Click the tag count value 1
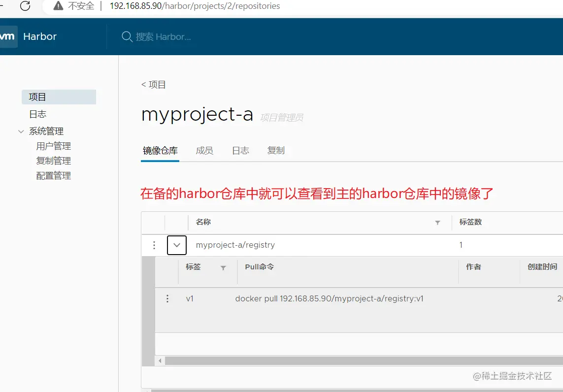Screen dimensions: 563x392 pos(461,245)
